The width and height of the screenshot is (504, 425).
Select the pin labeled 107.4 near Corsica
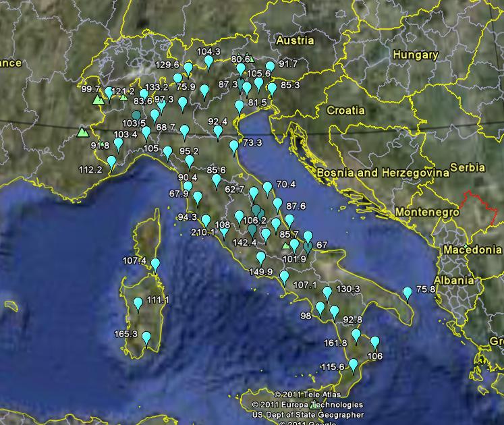(155, 265)
